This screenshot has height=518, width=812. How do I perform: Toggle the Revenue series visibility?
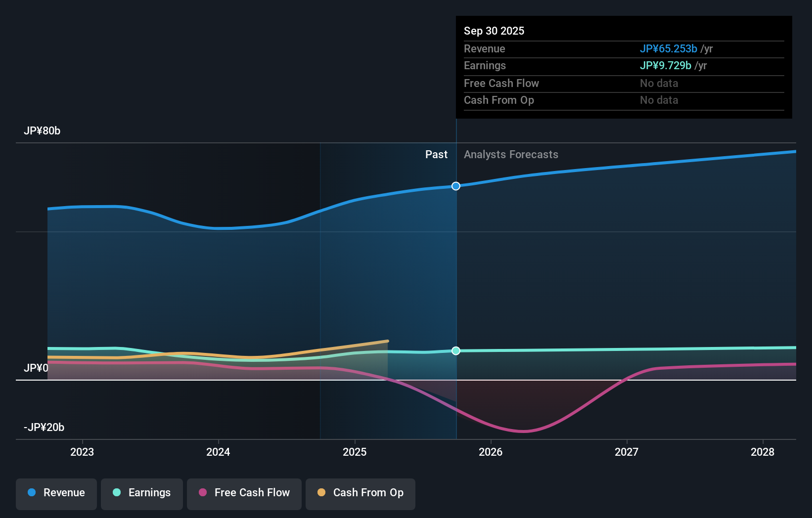(56, 493)
